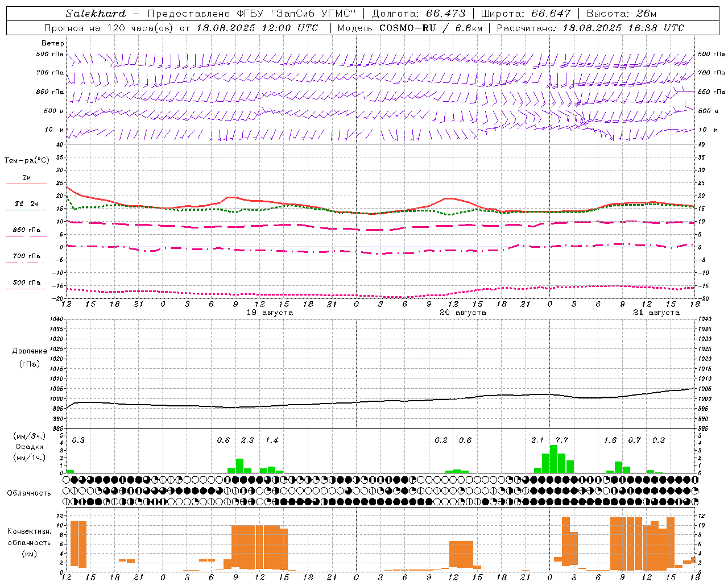This screenshot has width=728, height=582.
Task: Click the provider text 'ЗапСиб УГМС'
Action: coord(315,14)
